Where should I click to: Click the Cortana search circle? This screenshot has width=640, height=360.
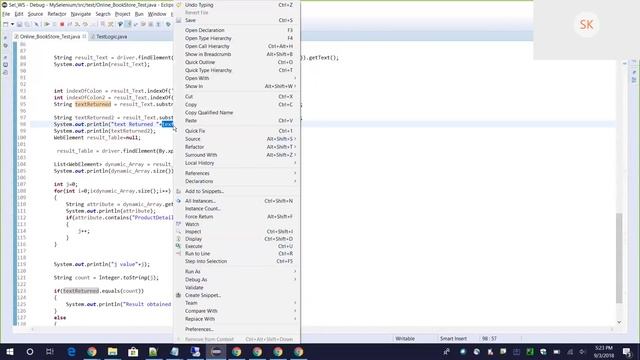click(30, 351)
